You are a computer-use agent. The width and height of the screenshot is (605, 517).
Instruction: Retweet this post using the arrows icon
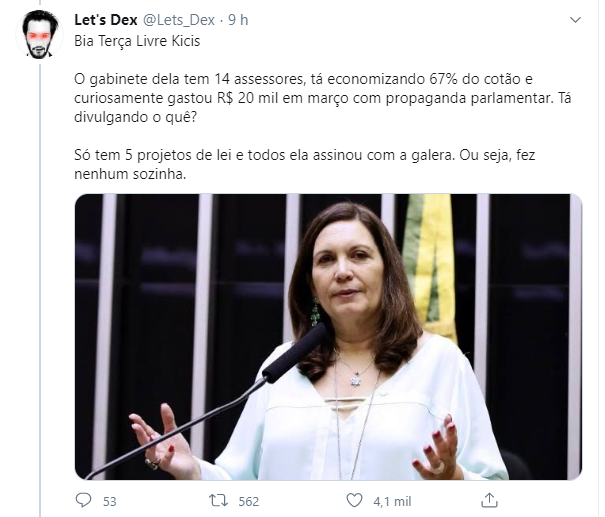[x=218, y=500]
